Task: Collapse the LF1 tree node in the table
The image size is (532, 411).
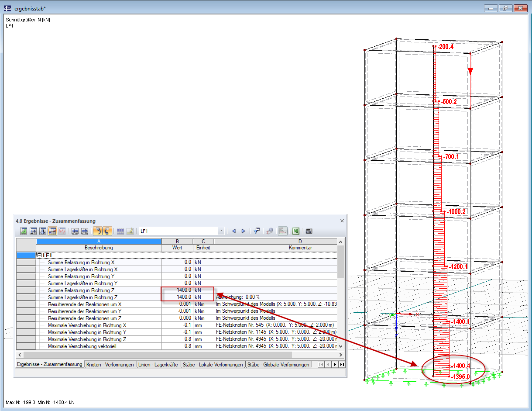Action: point(40,255)
